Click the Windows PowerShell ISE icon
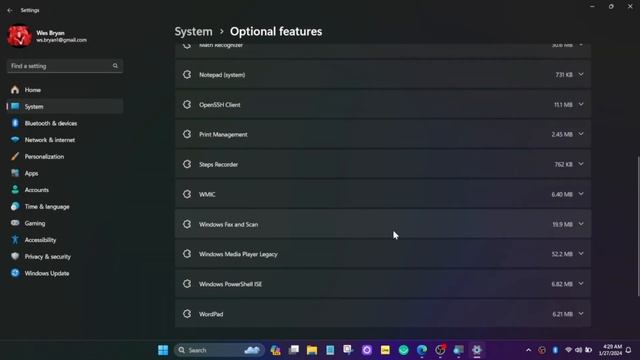Screen dimensions: 640x360 point(187,284)
